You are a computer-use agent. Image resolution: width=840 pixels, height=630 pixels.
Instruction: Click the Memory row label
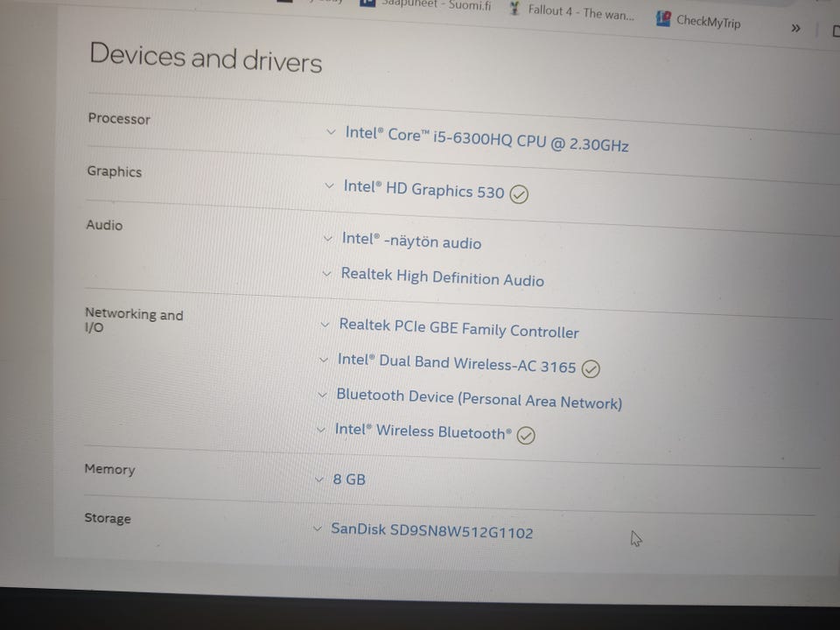pyautogui.click(x=110, y=469)
